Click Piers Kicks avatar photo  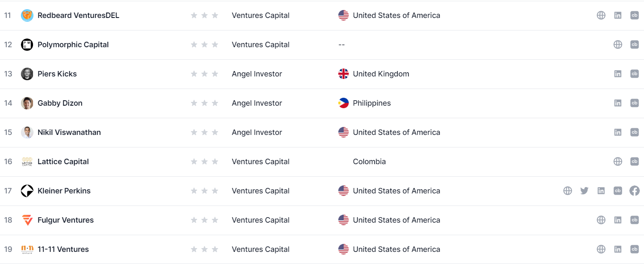point(27,74)
